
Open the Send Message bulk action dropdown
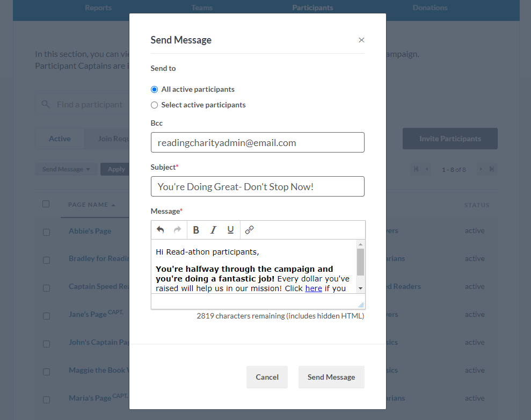(67, 169)
